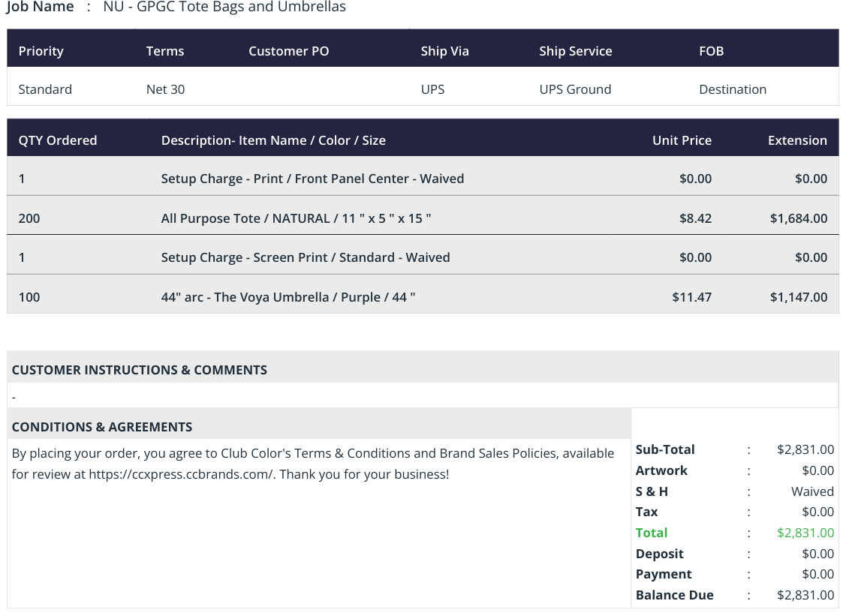Open the ccxpress.ccbrands.com terms link
Image resolution: width=846 pixels, height=616 pixels.
point(182,475)
